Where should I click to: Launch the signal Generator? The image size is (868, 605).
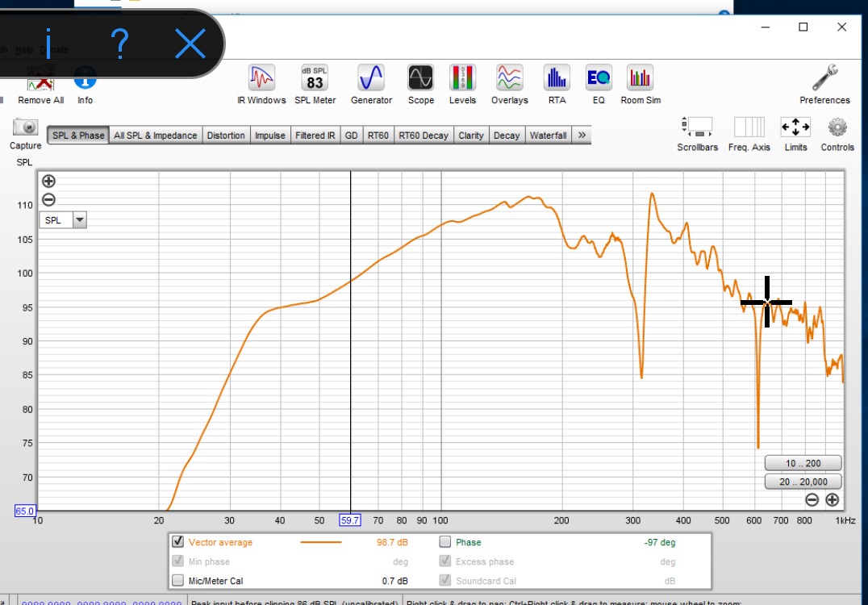click(371, 84)
